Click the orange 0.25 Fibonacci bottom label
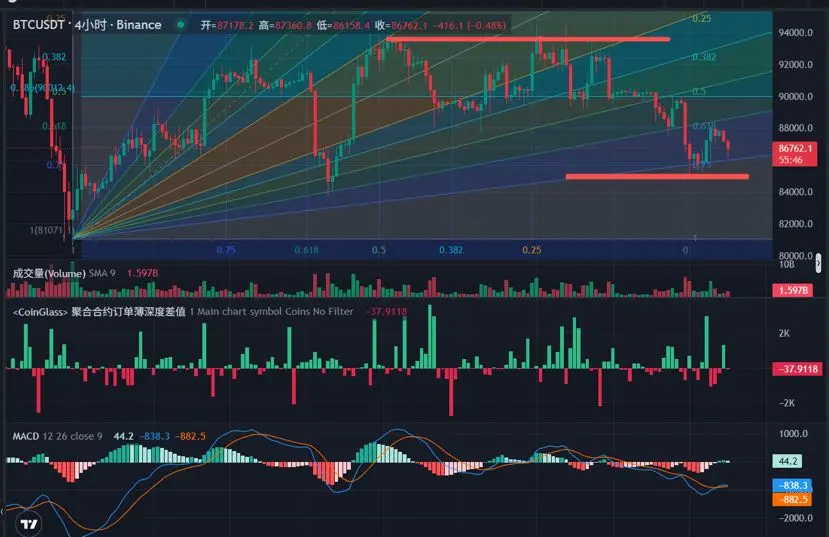The width and height of the screenshot is (829, 537). (x=531, y=250)
